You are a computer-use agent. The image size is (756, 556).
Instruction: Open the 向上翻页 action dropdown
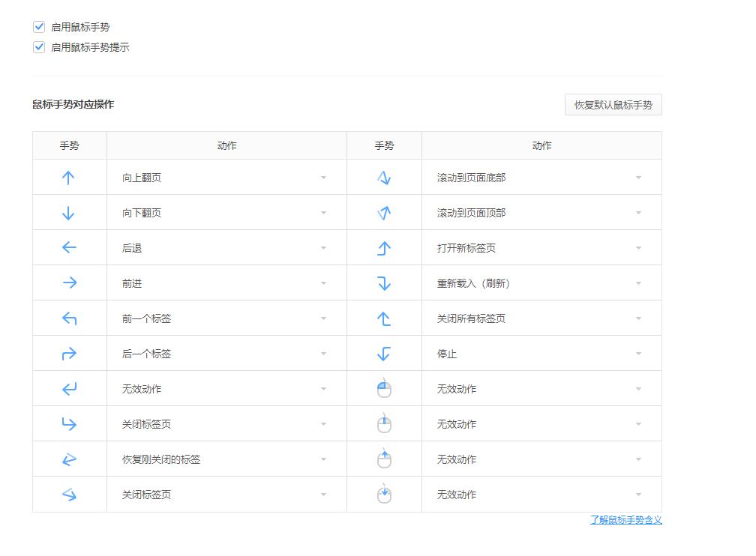(226, 178)
